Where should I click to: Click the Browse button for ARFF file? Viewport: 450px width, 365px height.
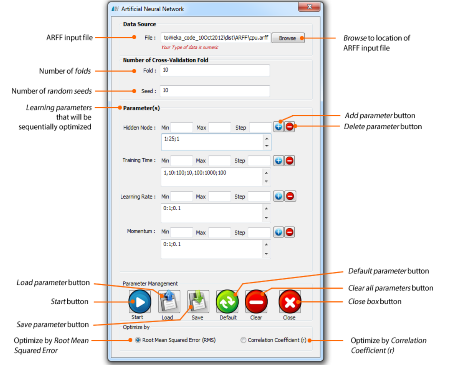[288, 38]
